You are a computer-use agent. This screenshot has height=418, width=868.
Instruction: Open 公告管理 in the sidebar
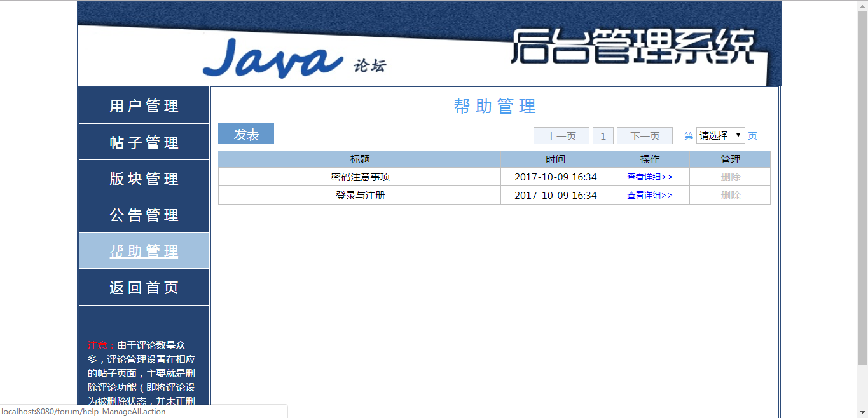coord(144,215)
